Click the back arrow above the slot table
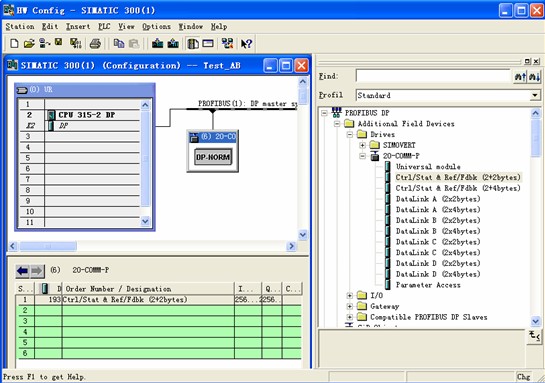The width and height of the screenshot is (545, 383). (23, 271)
